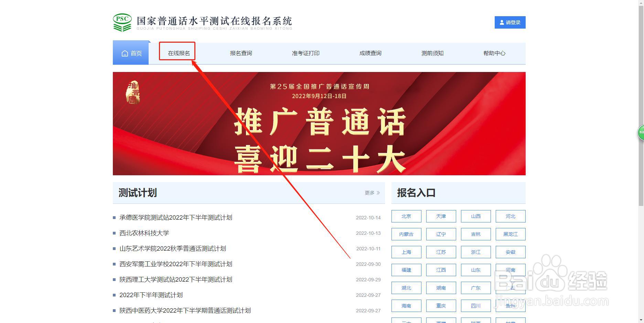Click the home icon beside 首页
The width and height of the screenshot is (644, 323).
(124, 53)
